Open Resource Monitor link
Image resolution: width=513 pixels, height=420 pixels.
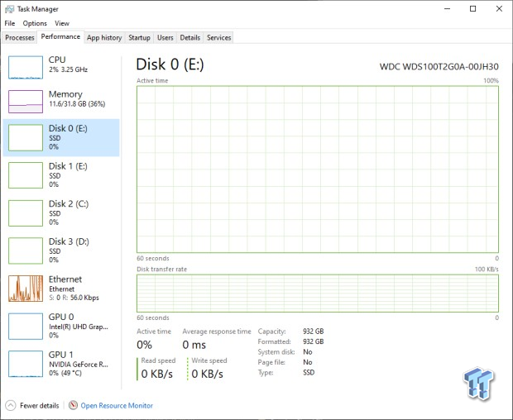pyautogui.click(x=117, y=406)
